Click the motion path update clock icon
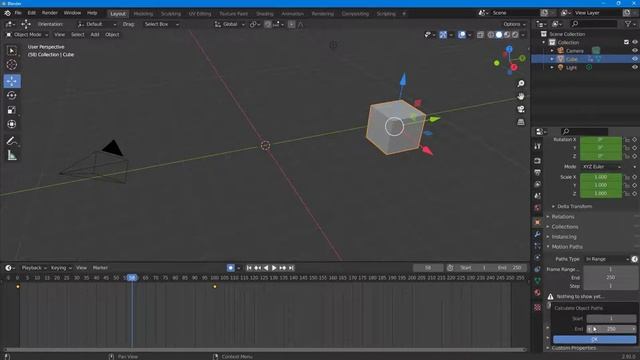 point(635,259)
